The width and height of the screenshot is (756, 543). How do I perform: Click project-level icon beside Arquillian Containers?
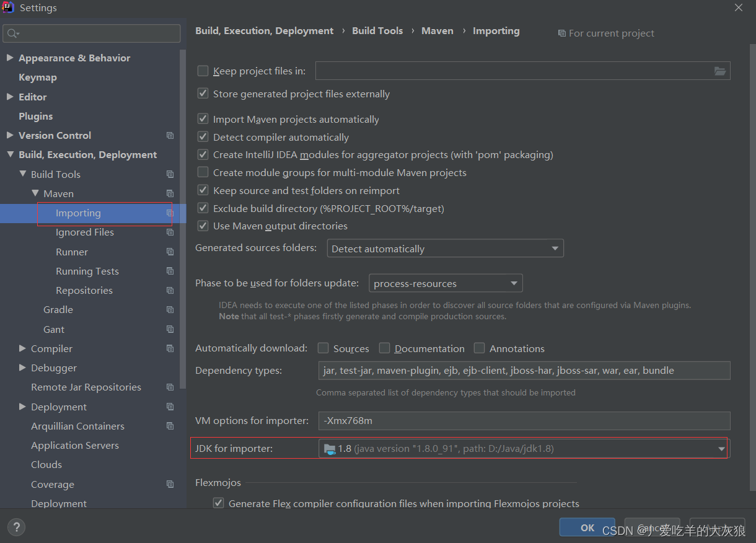[170, 426]
